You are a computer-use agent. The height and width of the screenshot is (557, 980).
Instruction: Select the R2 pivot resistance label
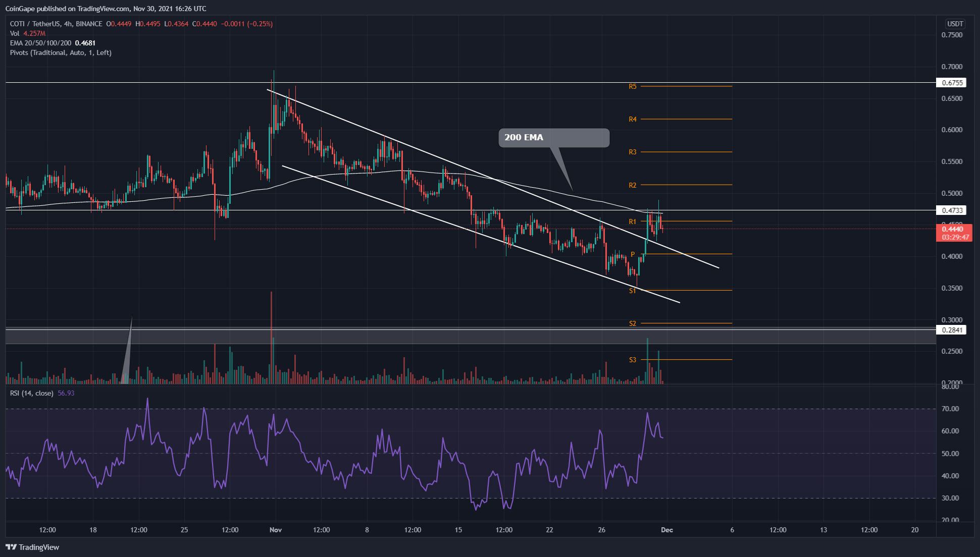(632, 185)
